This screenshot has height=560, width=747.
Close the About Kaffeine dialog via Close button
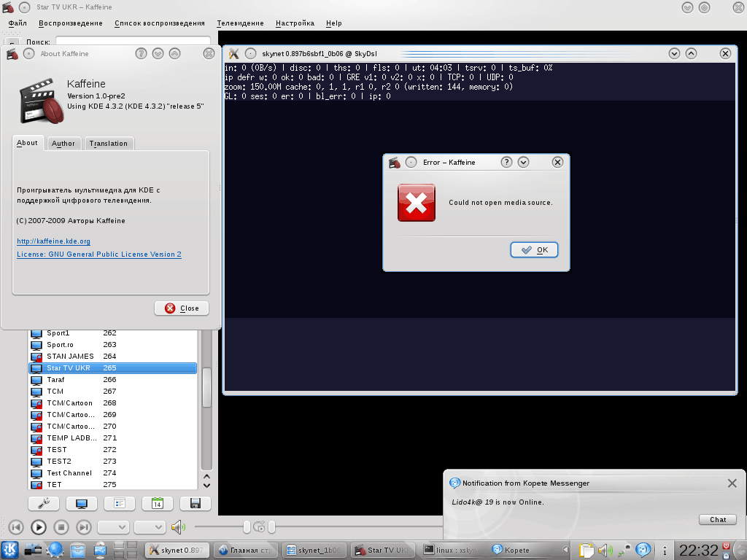click(x=182, y=308)
